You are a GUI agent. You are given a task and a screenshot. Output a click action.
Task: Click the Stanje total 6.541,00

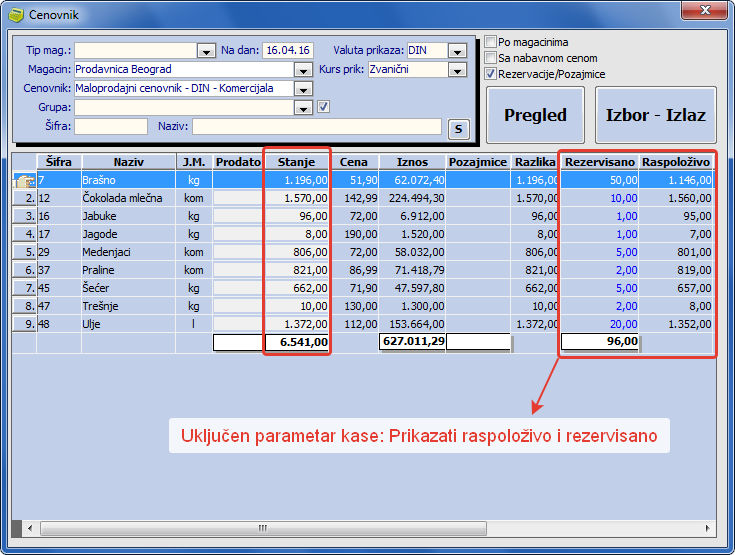click(297, 342)
